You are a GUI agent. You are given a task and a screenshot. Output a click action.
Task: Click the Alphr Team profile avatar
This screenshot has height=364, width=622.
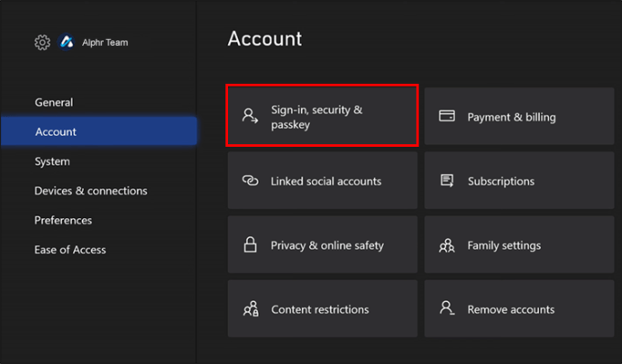tap(67, 42)
